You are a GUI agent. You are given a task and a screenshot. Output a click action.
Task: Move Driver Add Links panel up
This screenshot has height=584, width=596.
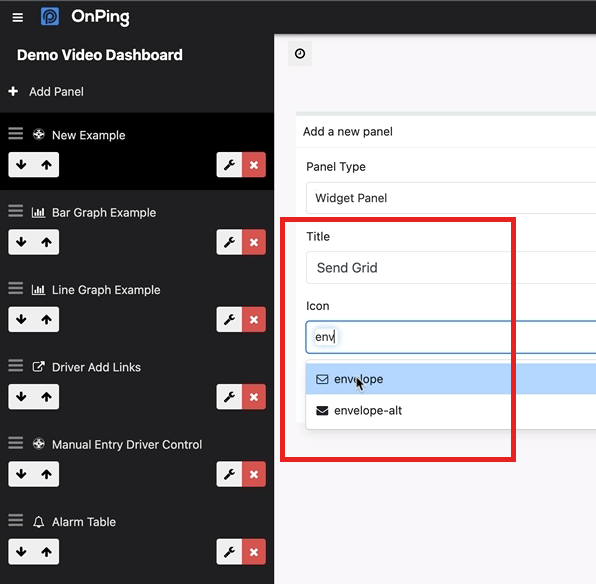(x=46, y=397)
